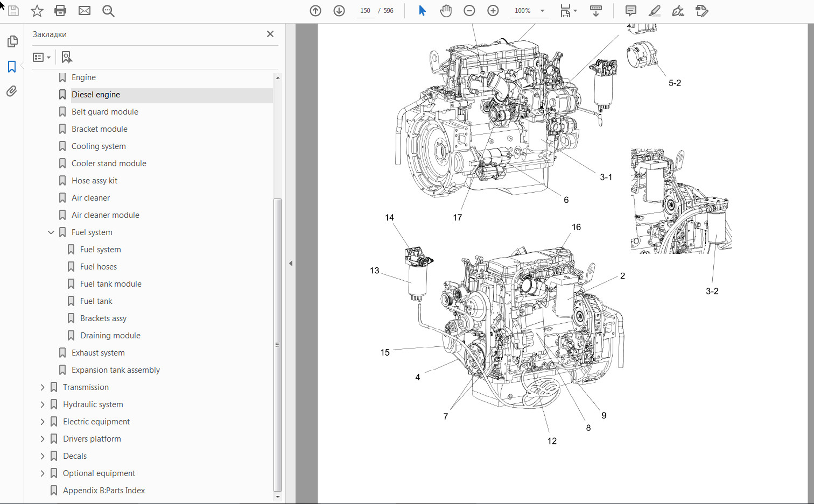Open the find text magnifier tool
The image size is (814, 504).
[x=108, y=11]
